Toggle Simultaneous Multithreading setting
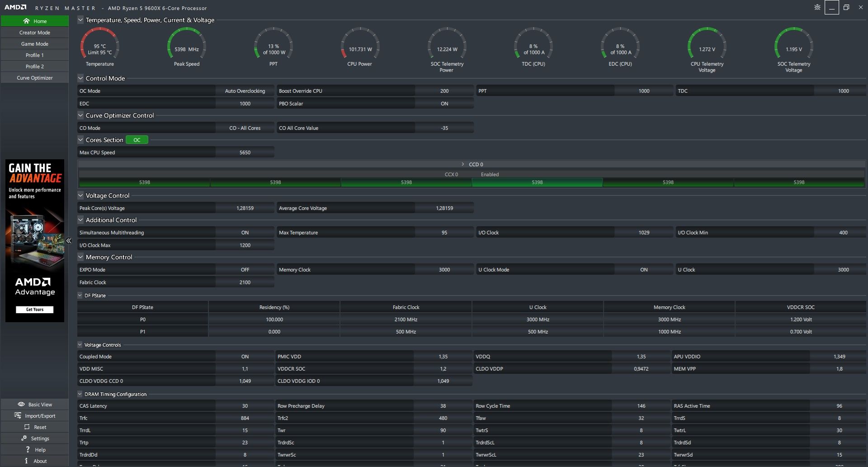Screen dimensions: 868x467 coord(245,233)
